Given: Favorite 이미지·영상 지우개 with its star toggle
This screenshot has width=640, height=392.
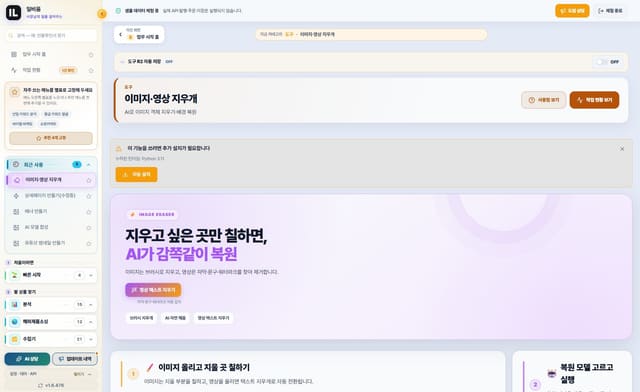Looking at the screenshot, I should point(89,180).
